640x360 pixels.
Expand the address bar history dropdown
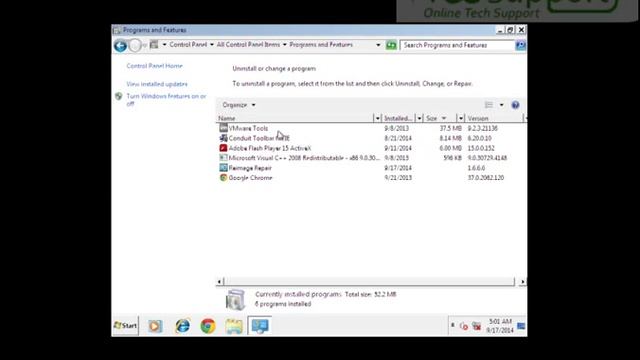[378, 45]
